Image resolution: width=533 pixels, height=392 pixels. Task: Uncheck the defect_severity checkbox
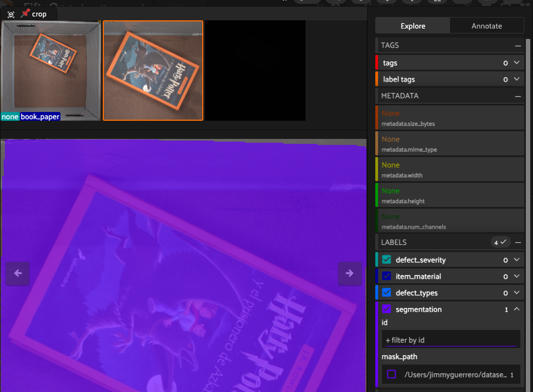[x=386, y=260]
